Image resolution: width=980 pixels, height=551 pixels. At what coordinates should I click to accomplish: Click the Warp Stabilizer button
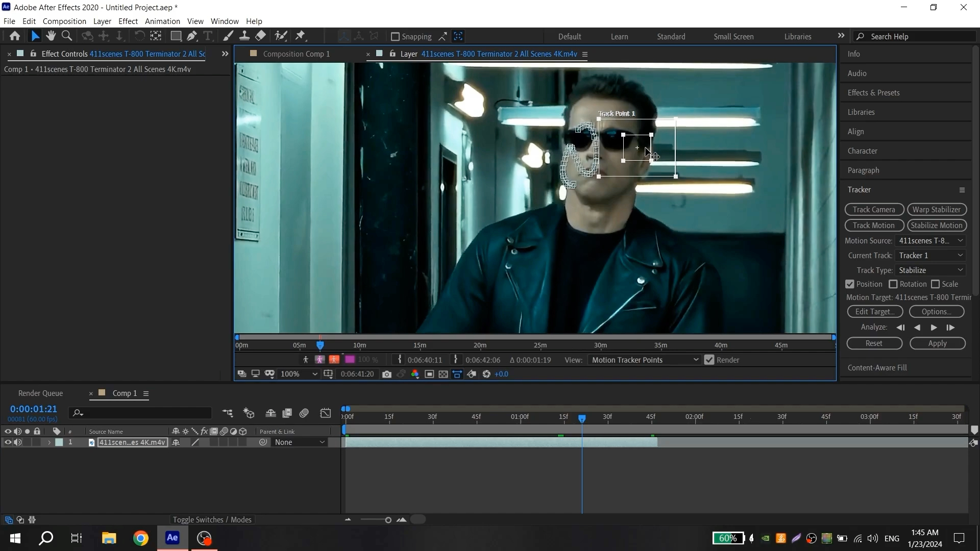(x=937, y=210)
